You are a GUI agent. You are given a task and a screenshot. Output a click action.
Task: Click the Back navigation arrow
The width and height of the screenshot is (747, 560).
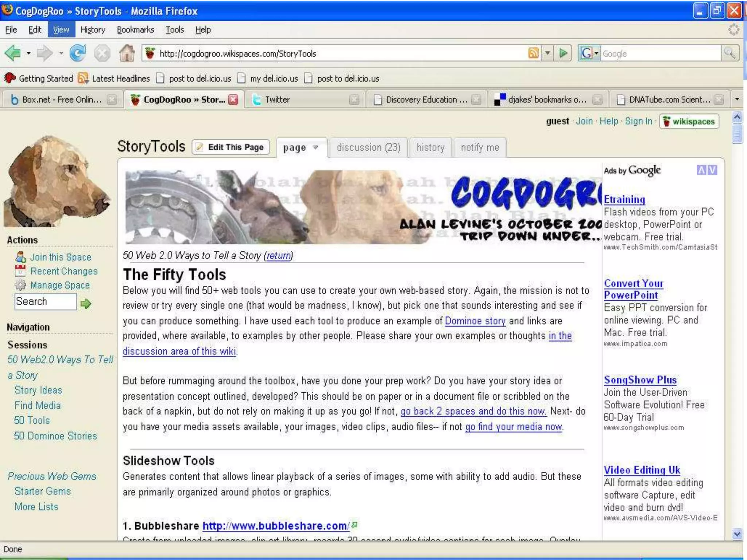13,54
